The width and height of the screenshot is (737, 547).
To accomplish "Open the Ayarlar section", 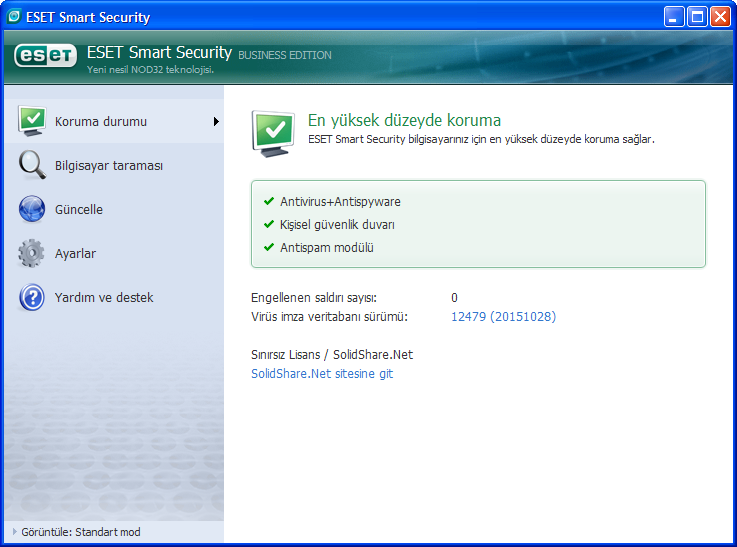I will coord(114,254).
